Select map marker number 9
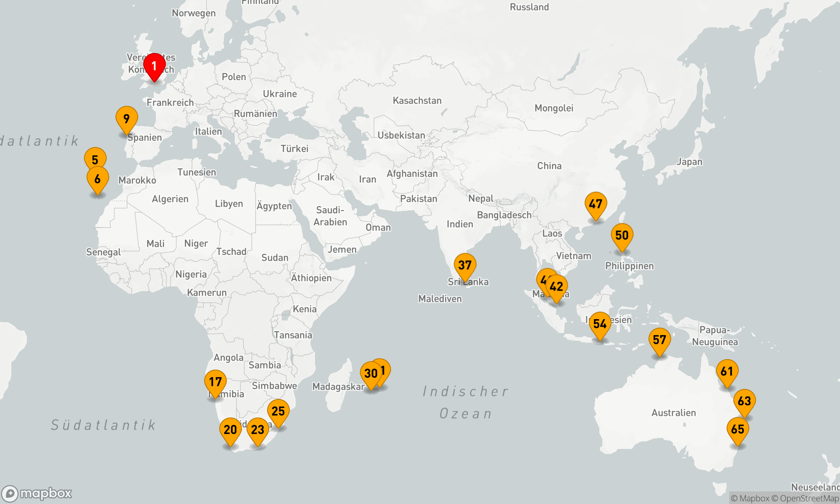Screen dimensions: 840x504 click(x=126, y=119)
